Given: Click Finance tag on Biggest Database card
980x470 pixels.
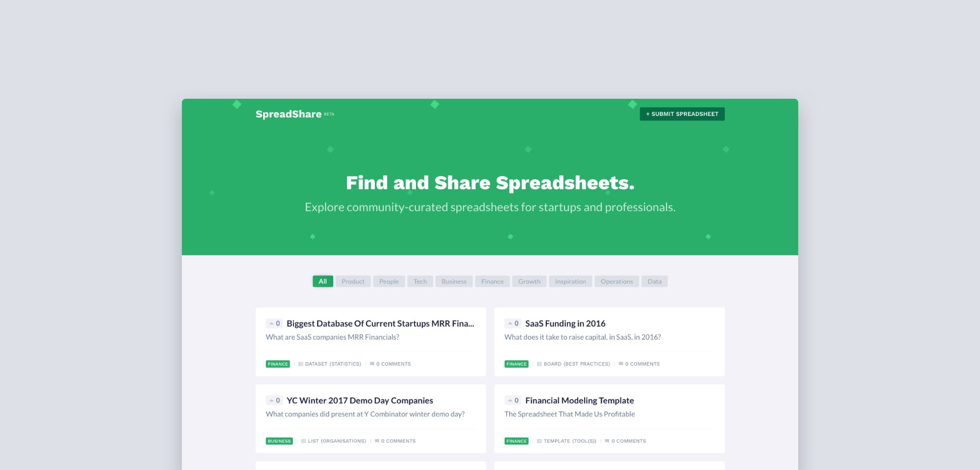Looking at the screenshot, I should (x=278, y=364).
